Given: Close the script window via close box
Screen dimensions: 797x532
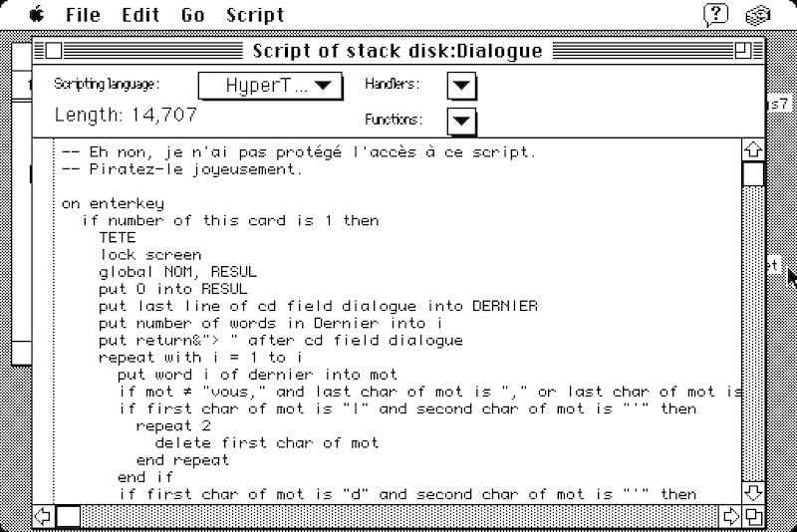Looking at the screenshot, I should (x=54, y=51).
